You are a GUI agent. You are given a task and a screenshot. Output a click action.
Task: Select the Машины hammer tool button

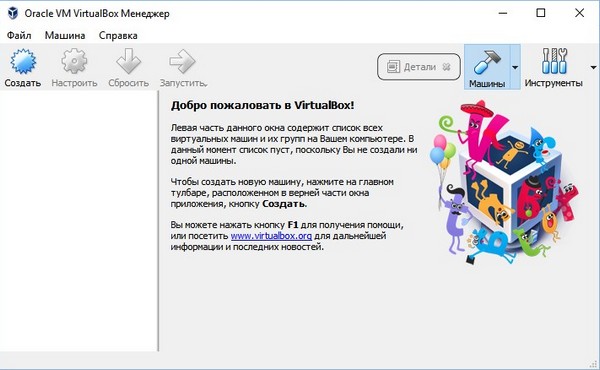pos(487,67)
